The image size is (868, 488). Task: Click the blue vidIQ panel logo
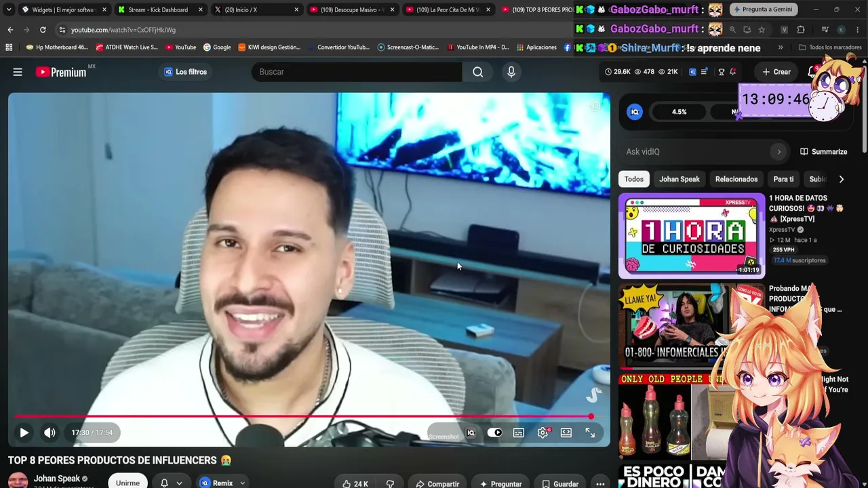635,112
